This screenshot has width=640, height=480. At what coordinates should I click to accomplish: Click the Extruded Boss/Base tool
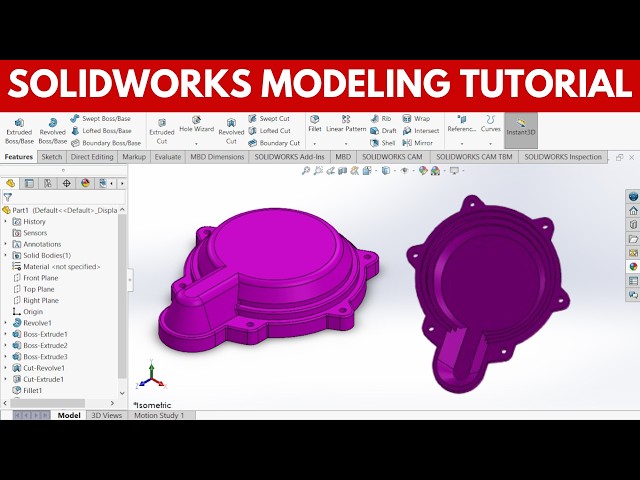click(x=19, y=131)
